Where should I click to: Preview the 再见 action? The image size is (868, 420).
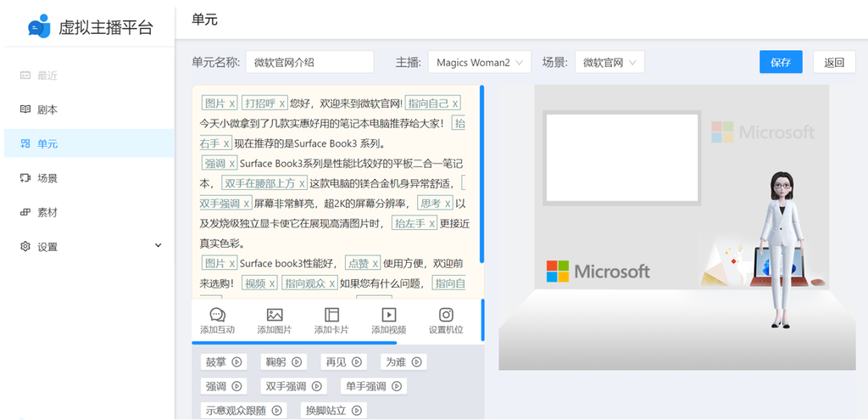(356, 361)
